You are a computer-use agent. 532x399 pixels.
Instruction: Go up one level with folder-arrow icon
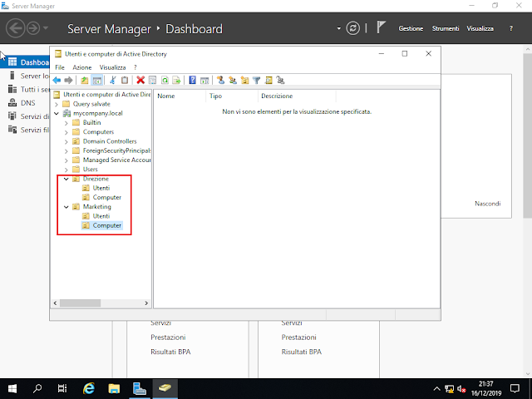click(x=84, y=81)
